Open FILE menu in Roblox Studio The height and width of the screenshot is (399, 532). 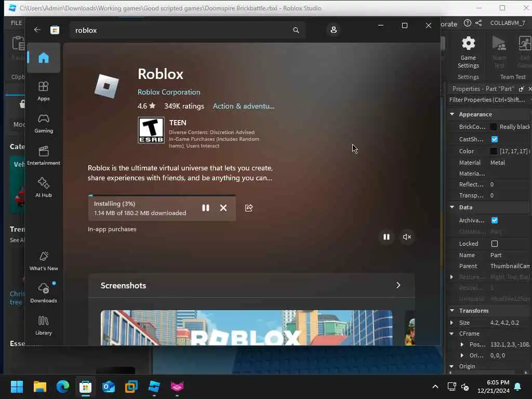click(x=16, y=23)
